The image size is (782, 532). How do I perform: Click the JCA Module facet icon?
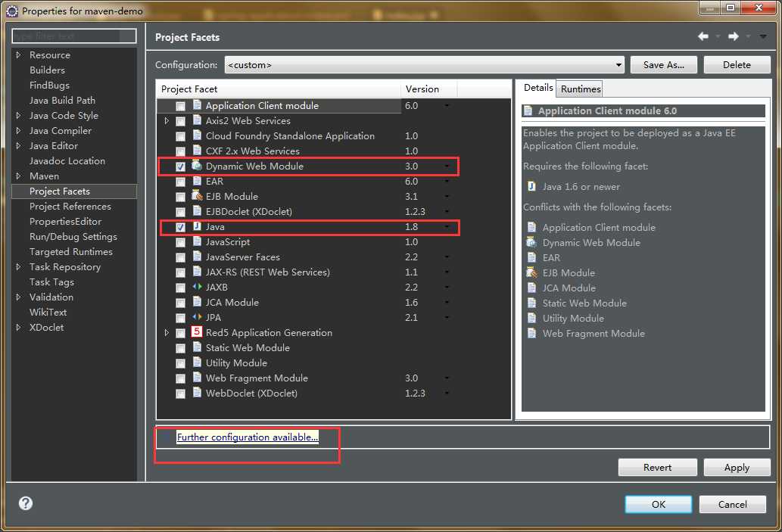(197, 302)
